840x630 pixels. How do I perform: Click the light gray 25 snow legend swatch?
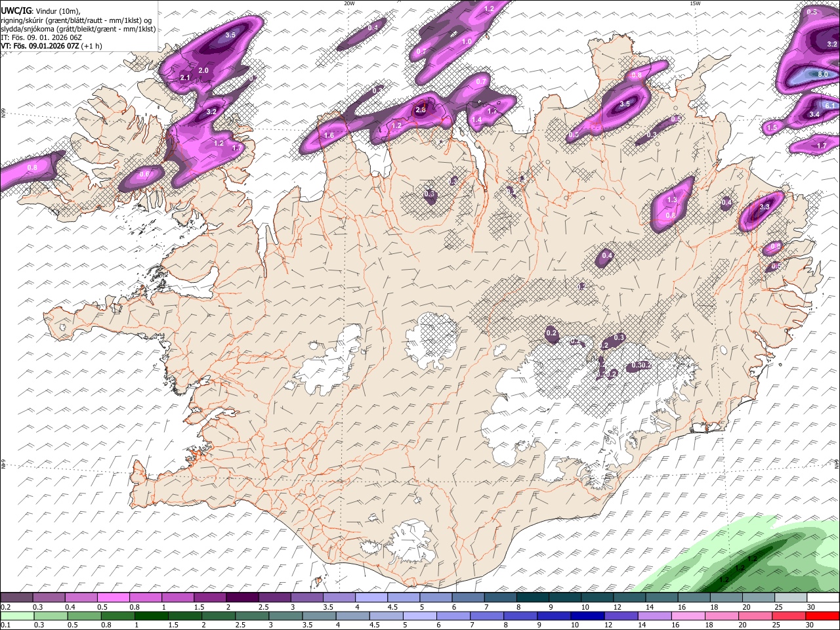coord(791,598)
